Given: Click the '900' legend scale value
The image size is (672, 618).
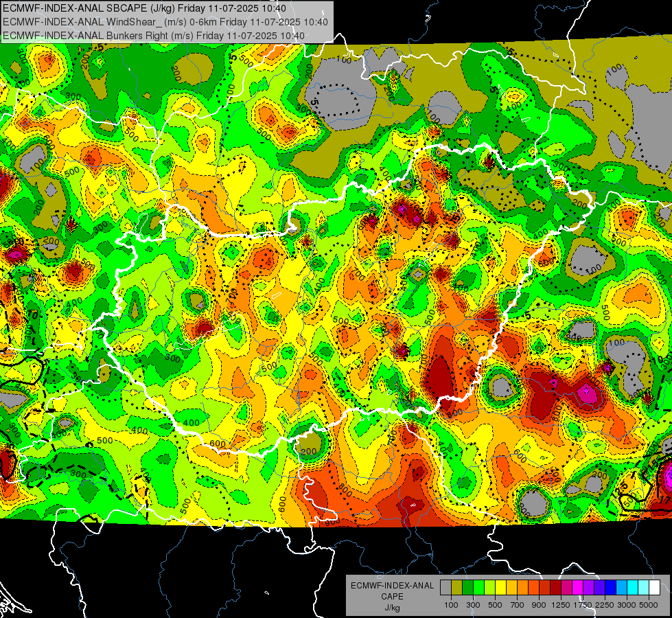Looking at the screenshot, I should coord(539,605).
